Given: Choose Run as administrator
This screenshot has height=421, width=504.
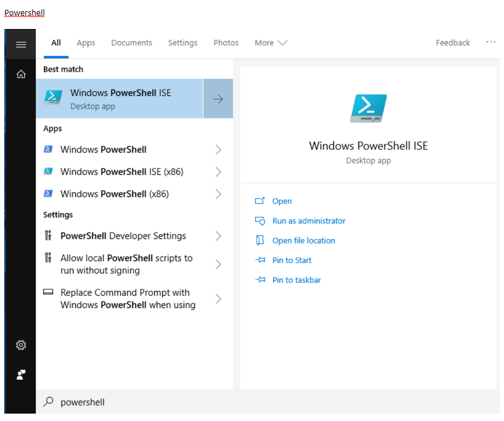Looking at the screenshot, I should [308, 221].
